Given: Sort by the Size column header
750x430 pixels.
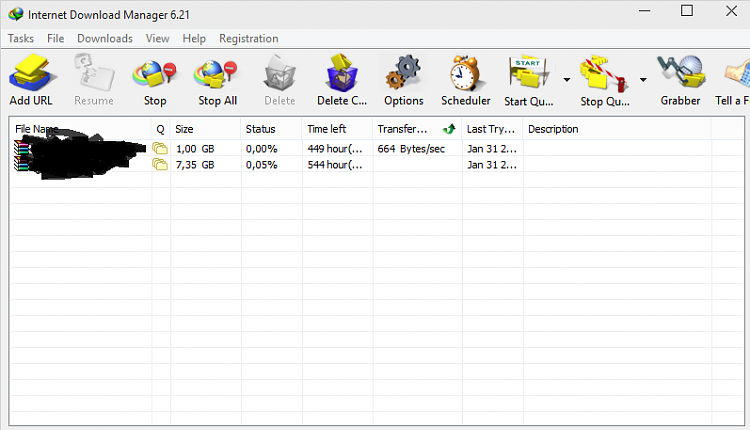Looking at the screenshot, I should [206, 129].
